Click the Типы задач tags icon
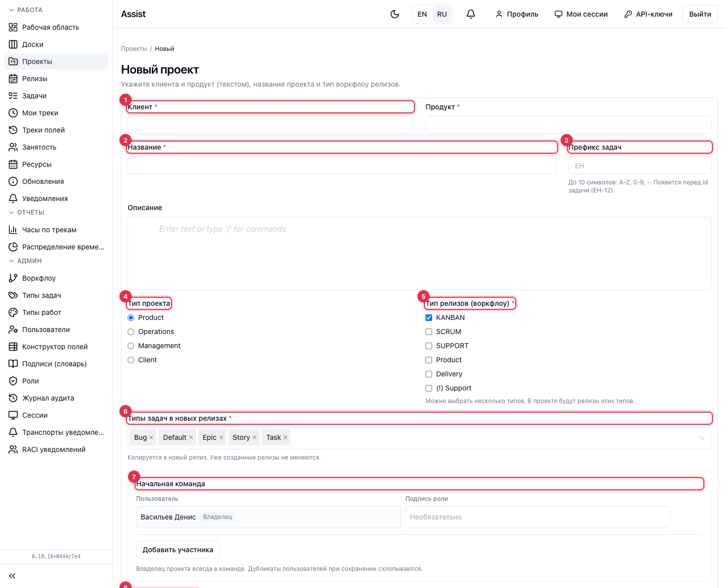Screen dimensions: 726x588 (13, 295)
